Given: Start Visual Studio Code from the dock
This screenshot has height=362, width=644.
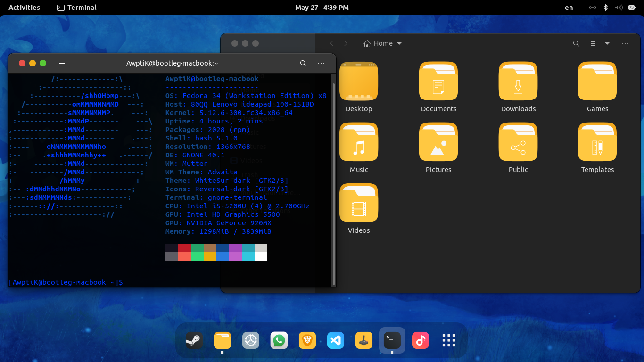Looking at the screenshot, I should (x=335, y=340).
